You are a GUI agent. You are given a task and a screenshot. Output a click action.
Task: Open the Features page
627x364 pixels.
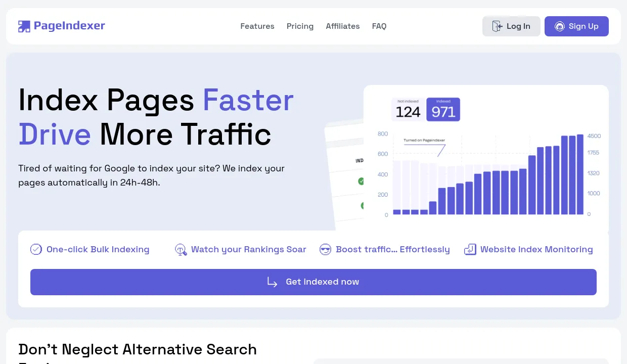click(257, 26)
